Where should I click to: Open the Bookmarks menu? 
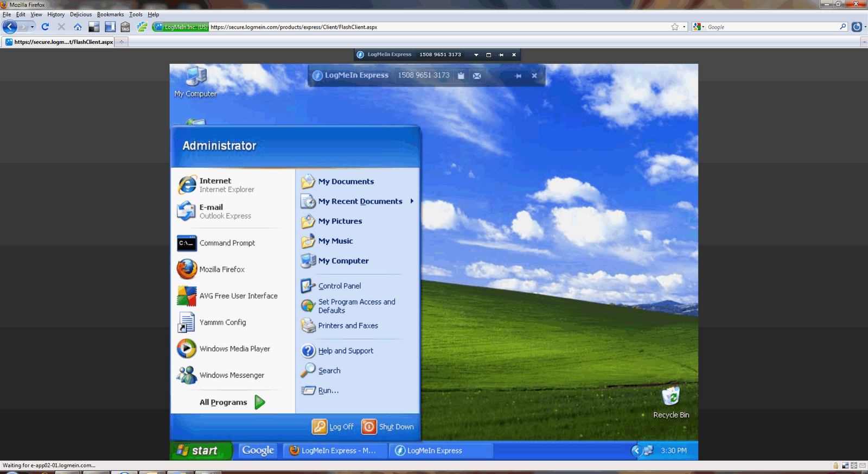(111, 15)
